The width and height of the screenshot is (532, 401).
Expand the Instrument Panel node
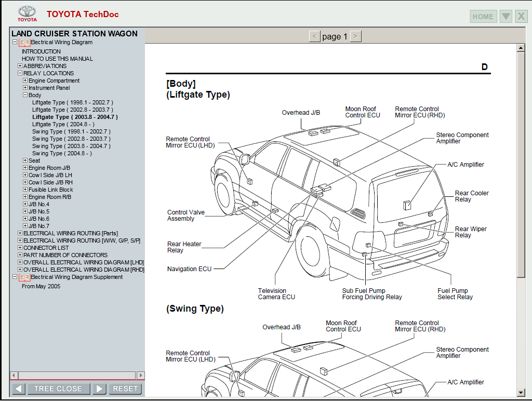click(25, 88)
